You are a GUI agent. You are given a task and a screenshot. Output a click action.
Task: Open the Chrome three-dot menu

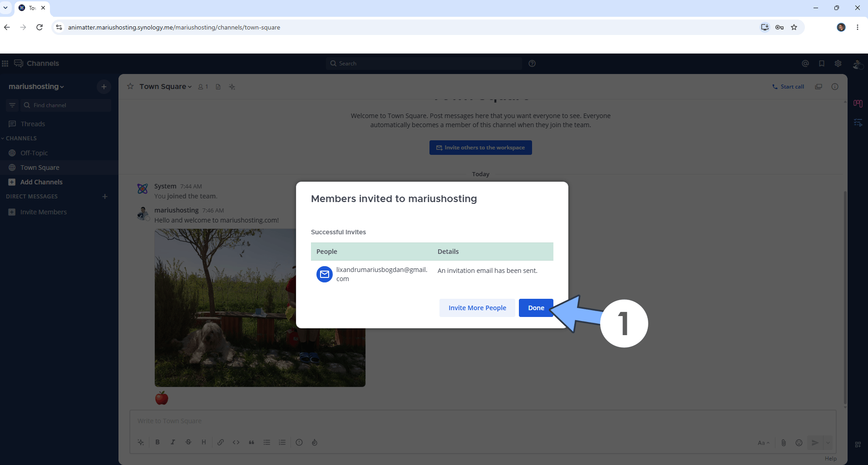point(858,27)
